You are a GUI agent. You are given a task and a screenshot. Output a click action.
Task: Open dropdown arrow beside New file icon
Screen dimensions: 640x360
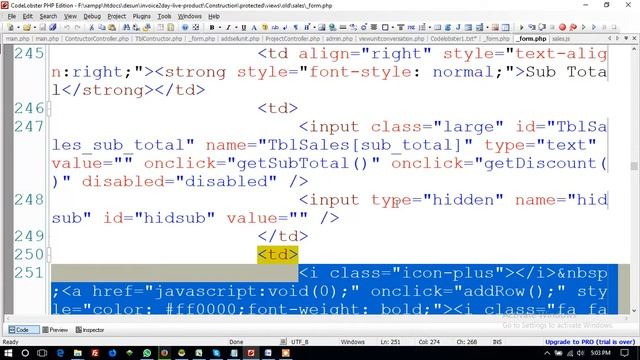click(x=18, y=27)
